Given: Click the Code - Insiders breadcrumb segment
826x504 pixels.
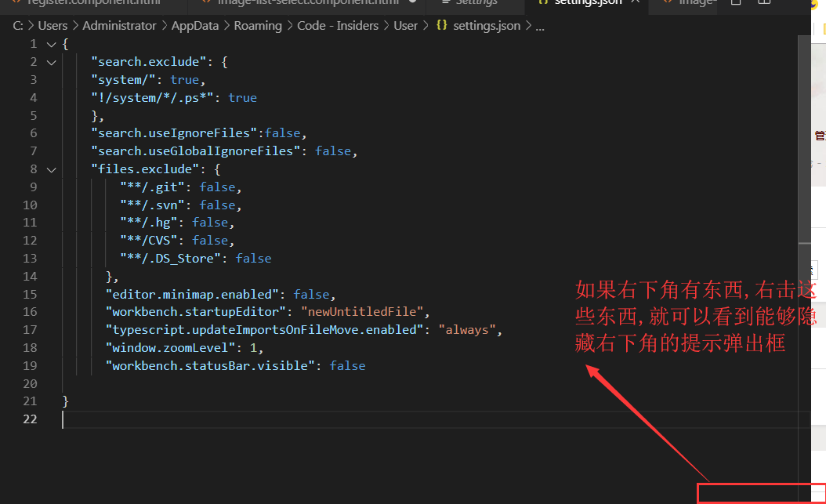Looking at the screenshot, I should (337, 26).
